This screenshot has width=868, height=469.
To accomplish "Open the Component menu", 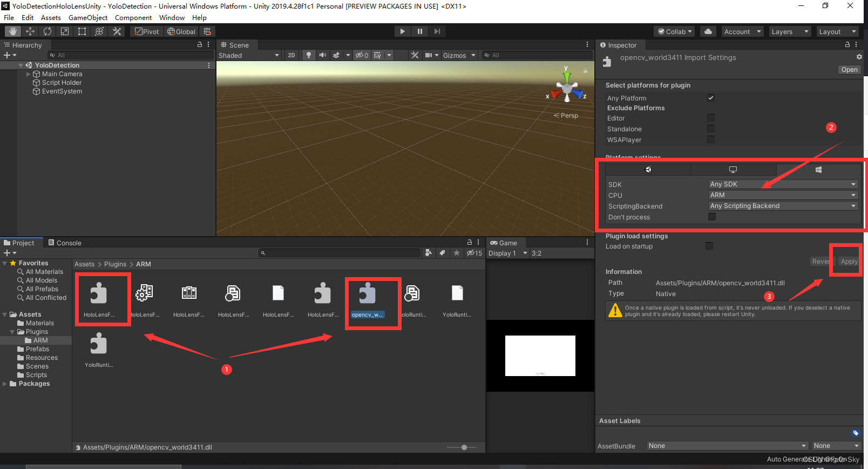I will (x=133, y=17).
